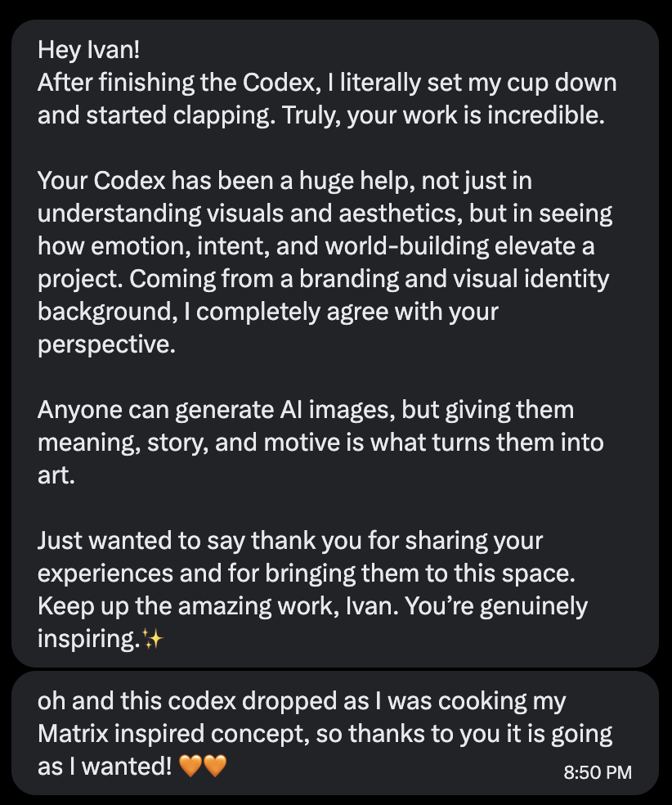This screenshot has width=672, height=805.
Task: Click the first orange heart emoji
Action: tap(189, 767)
